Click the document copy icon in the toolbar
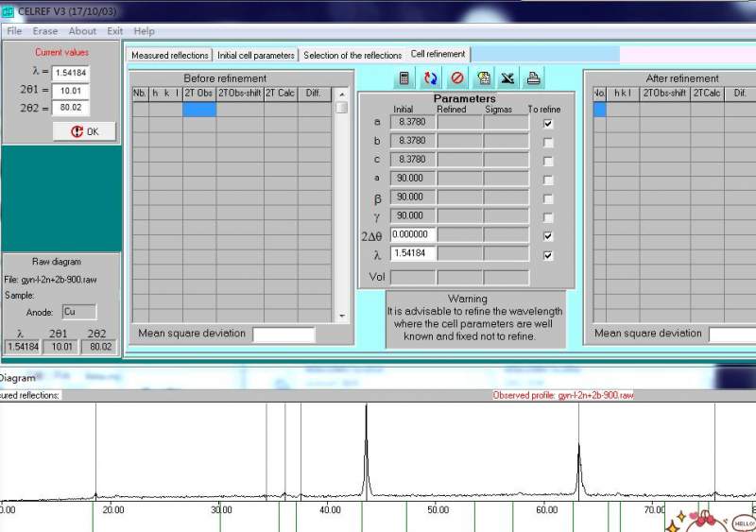Viewport: 756px width, 532px height. 483,78
